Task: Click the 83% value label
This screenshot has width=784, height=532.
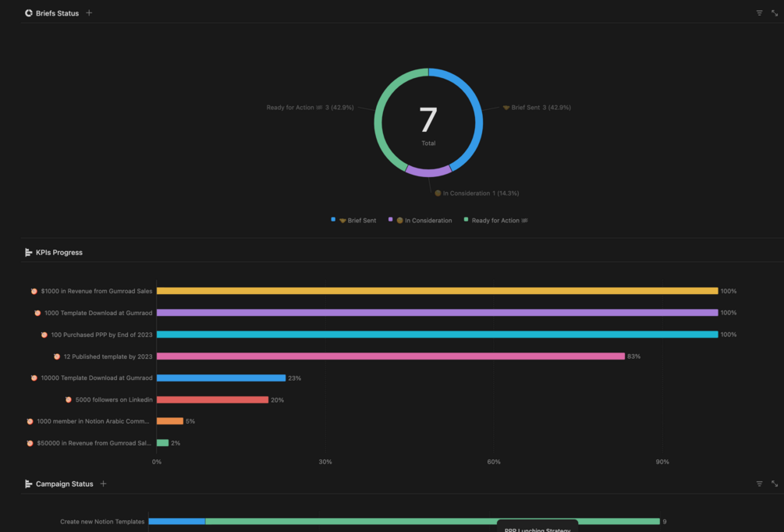Action: click(634, 356)
